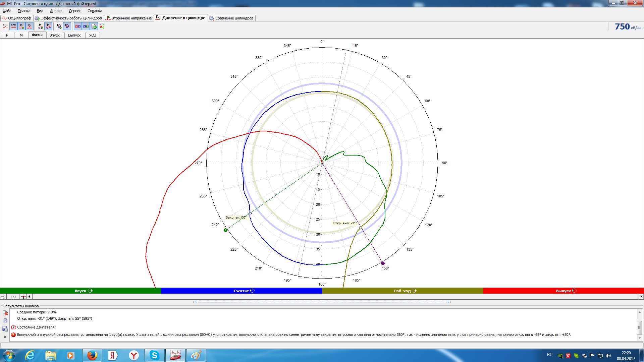Open the Анализ menu
Image resolution: width=644 pixels, height=362 pixels.
56,11
